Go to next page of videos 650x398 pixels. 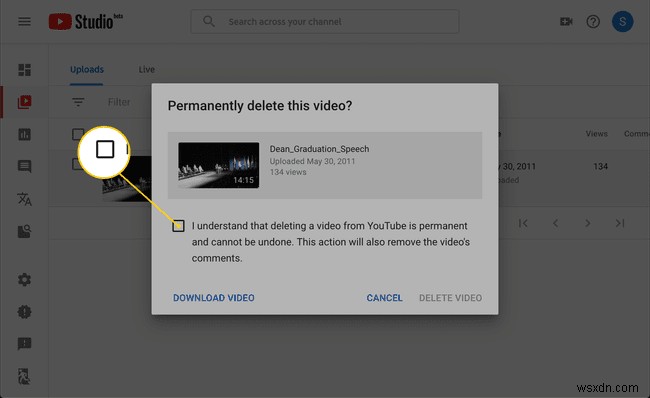point(588,223)
